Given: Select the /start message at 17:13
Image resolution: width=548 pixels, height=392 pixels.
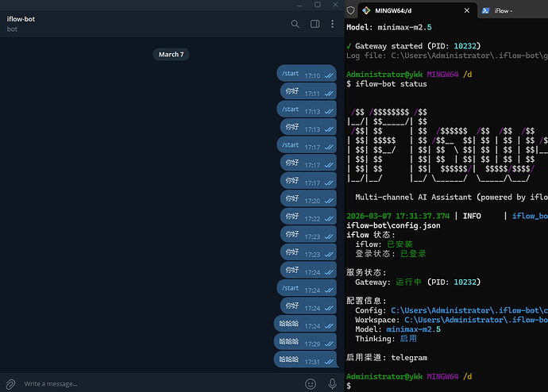Looking at the screenshot, I should (x=307, y=110).
